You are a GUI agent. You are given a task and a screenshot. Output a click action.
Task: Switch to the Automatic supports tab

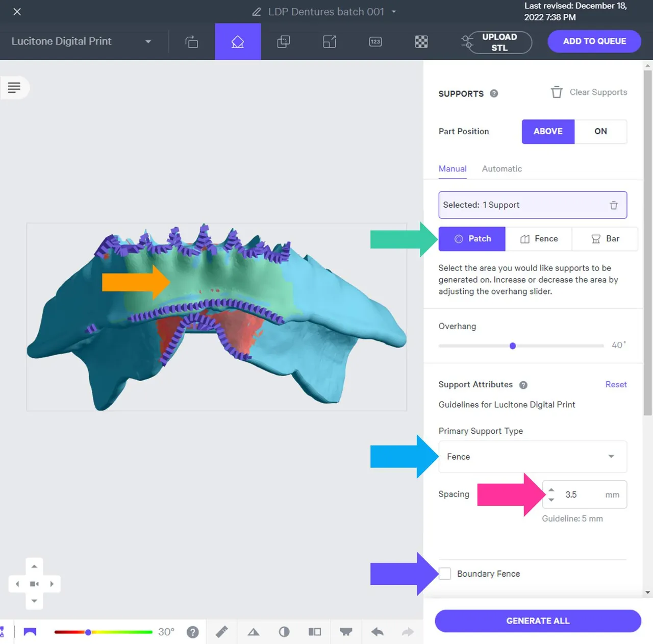tap(501, 169)
